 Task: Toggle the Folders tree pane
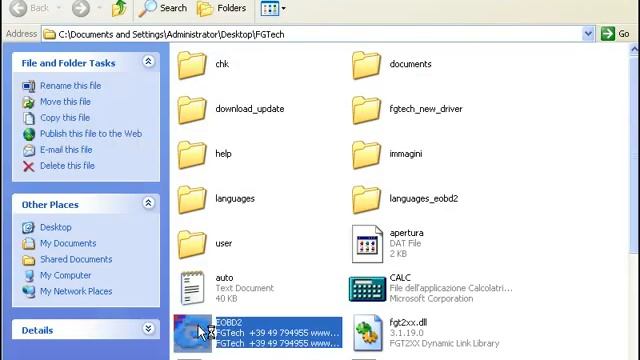pyautogui.click(x=222, y=8)
